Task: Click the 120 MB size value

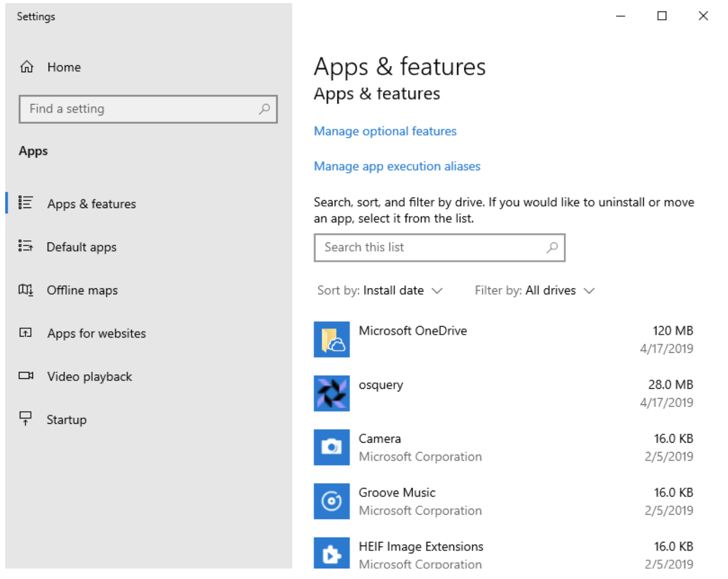Action: [673, 331]
